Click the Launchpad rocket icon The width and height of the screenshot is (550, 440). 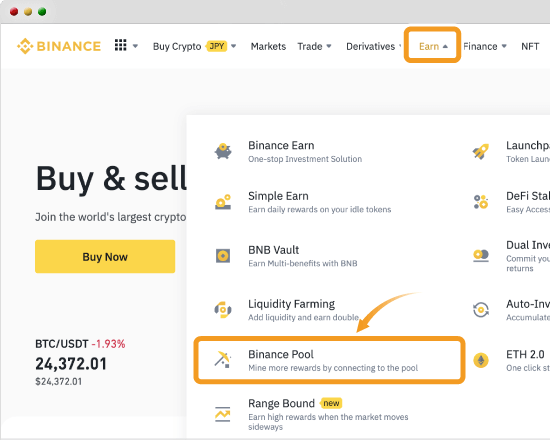pyautogui.click(x=481, y=152)
